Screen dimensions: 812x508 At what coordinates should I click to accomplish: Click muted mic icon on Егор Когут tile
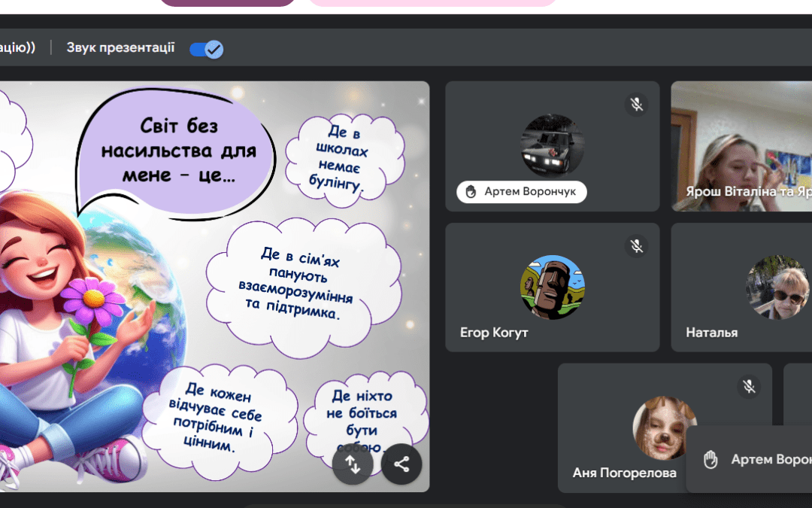pos(637,245)
